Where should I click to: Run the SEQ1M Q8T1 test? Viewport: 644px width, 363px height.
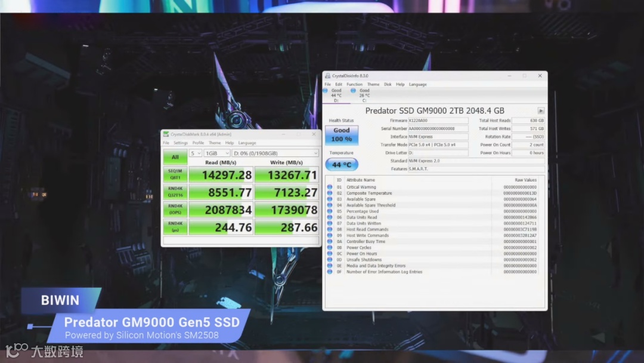[x=175, y=174]
